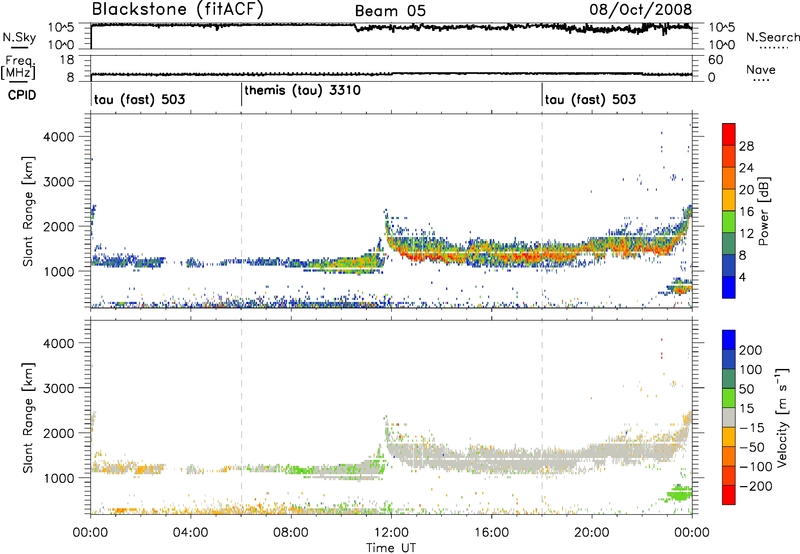This screenshot has height=554, width=800.
Task: Click the 'CPID' row label
Action: click(22, 95)
